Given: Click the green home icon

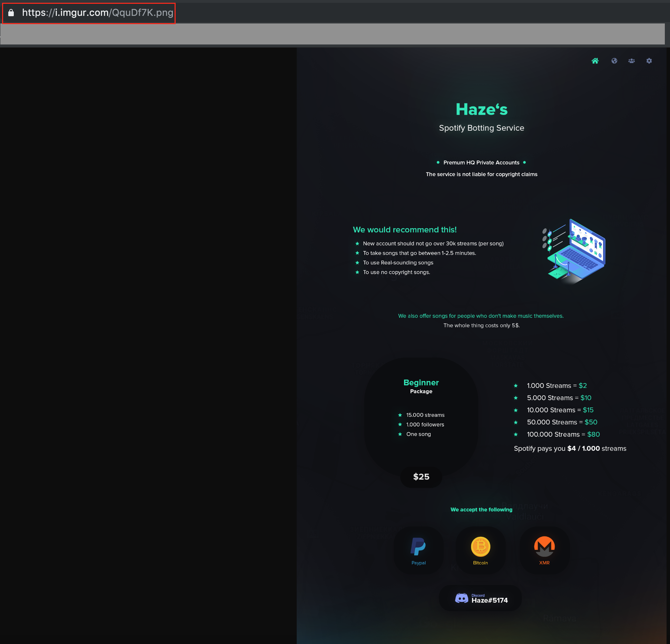Looking at the screenshot, I should (x=595, y=61).
